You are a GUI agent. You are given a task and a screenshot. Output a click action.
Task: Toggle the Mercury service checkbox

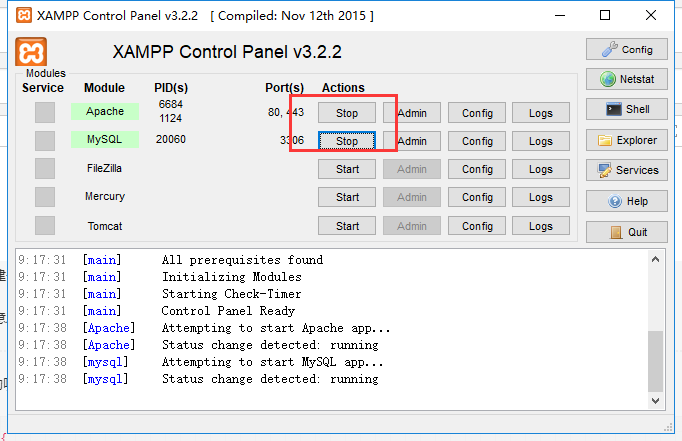pos(45,197)
